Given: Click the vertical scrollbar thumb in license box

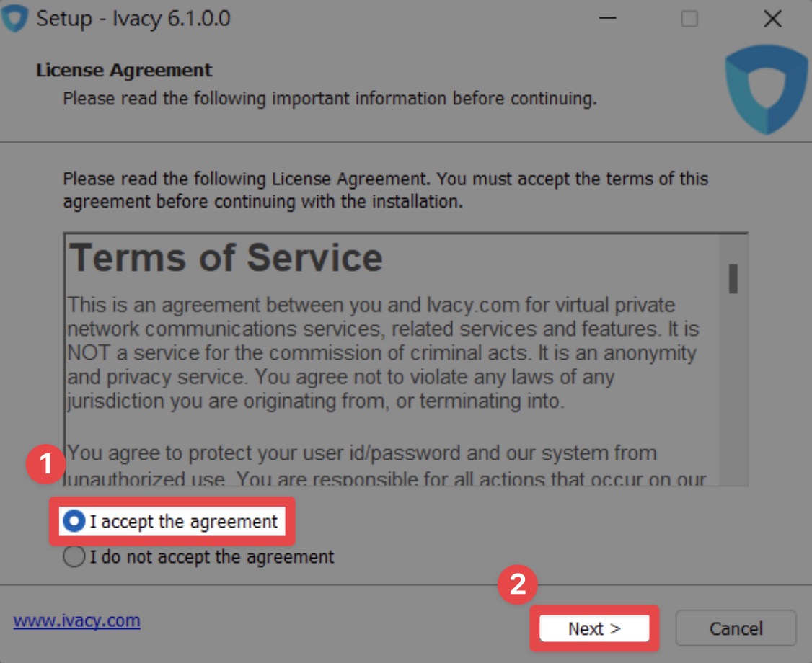Looking at the screenshot, I should [733, 278].
